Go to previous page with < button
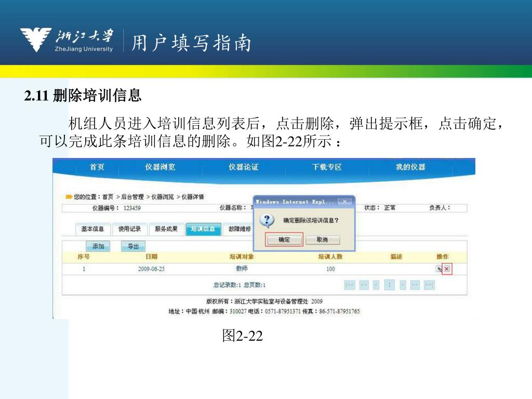The width and height of the screenshot is (532, 399). coord(376,285)
